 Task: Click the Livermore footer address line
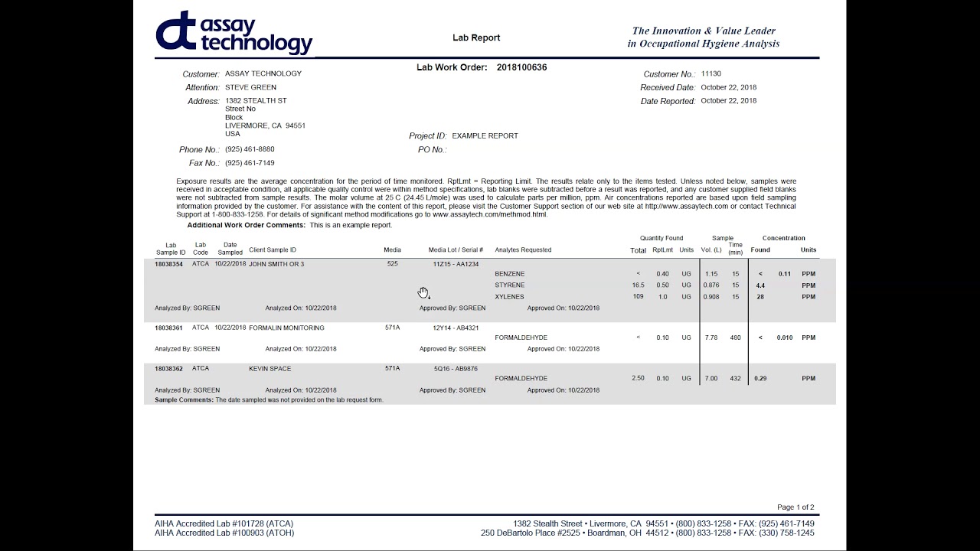coord(664,524)
